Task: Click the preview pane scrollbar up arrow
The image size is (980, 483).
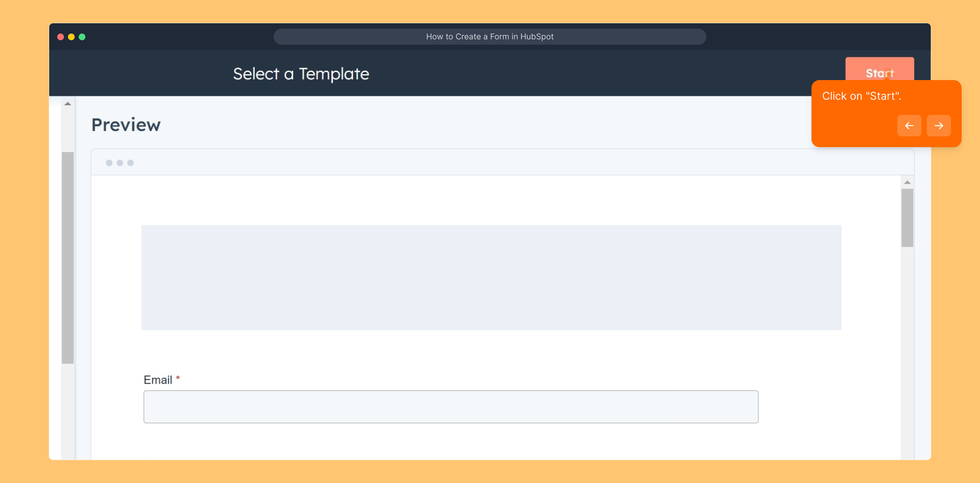Action: click(x=907, y=182)
